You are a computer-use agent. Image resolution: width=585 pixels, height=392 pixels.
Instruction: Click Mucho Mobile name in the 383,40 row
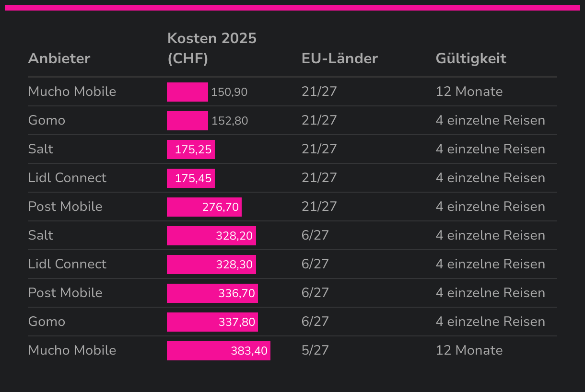[x=72, y=350]
